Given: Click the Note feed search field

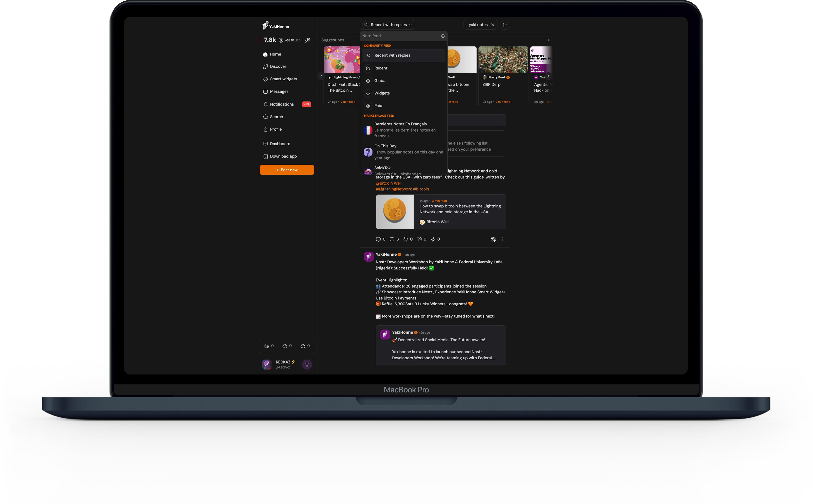Looking at the screenshot, I should 400,36.
